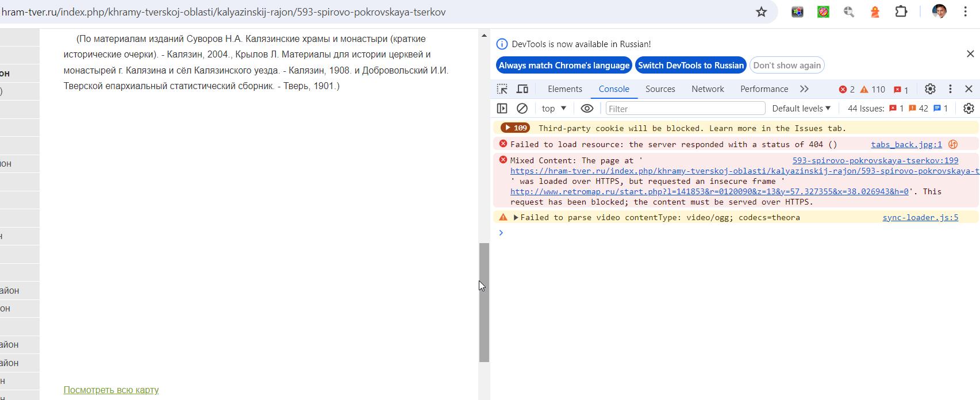Open the Default levels log filter dropdown
Image resolution: width=980 pixels, height=400 pixels.
(801, 109)
